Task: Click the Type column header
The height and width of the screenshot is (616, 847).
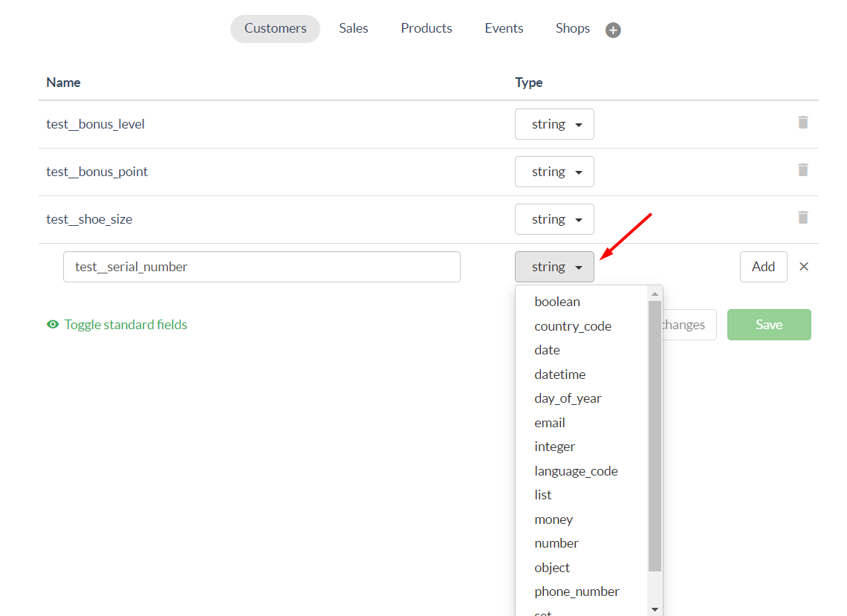Action: click(x=528, y=82)
